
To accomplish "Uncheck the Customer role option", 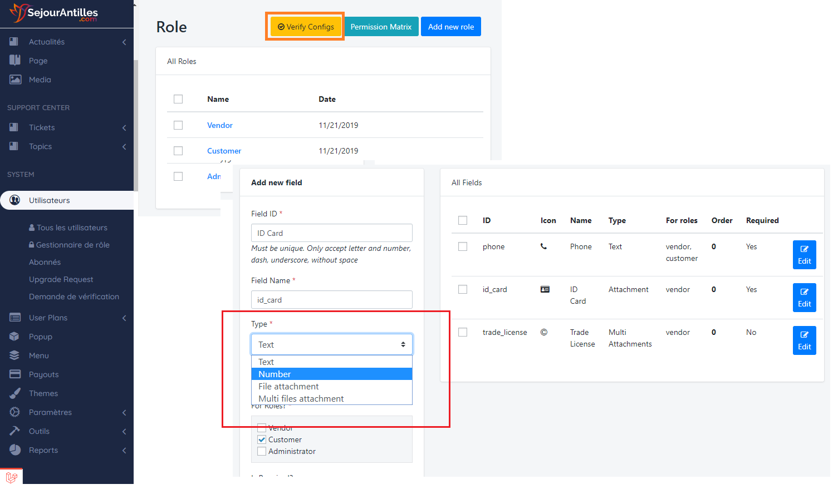I will point(262,439).
